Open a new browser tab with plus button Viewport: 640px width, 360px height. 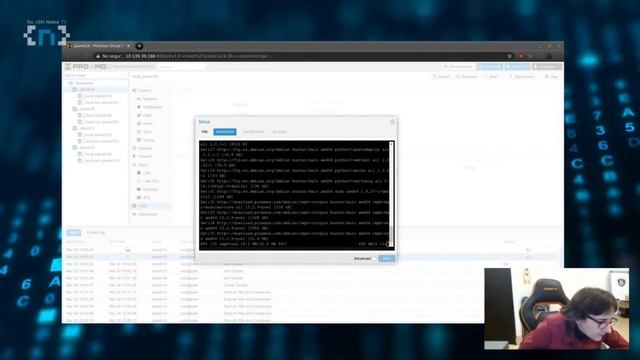(139, 46)
